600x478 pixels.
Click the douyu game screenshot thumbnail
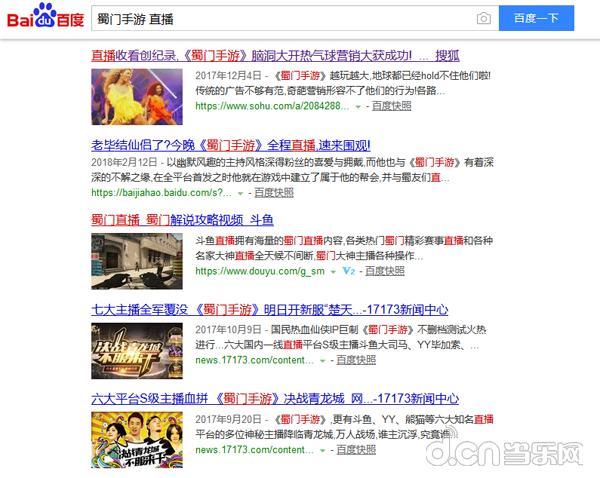click(x=137, y=261)
